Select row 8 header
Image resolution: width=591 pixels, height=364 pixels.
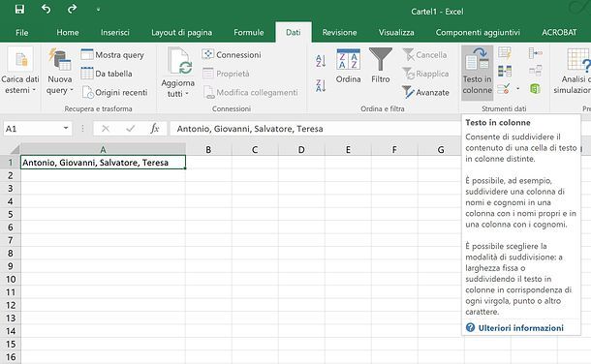11,253
